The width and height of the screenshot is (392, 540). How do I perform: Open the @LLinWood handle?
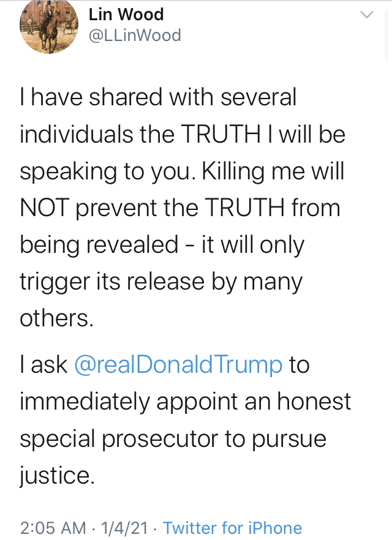[135, 36]
